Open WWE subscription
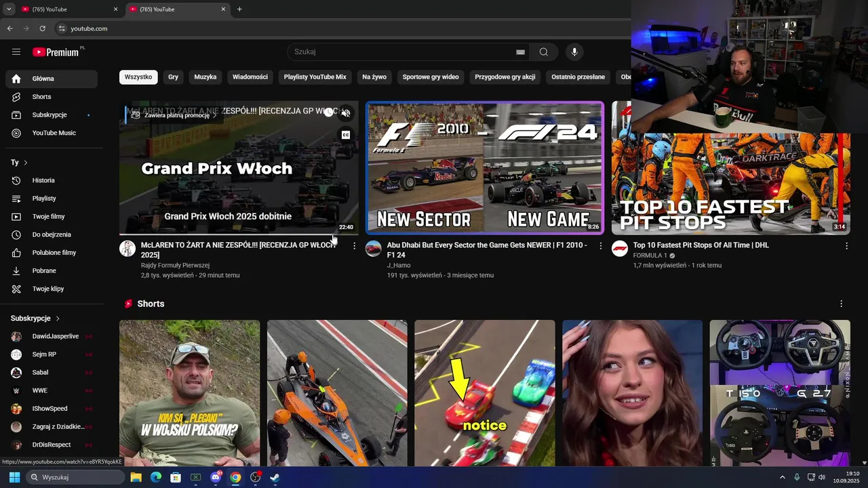This screenshot has width=868, height=488. point(52,390)
